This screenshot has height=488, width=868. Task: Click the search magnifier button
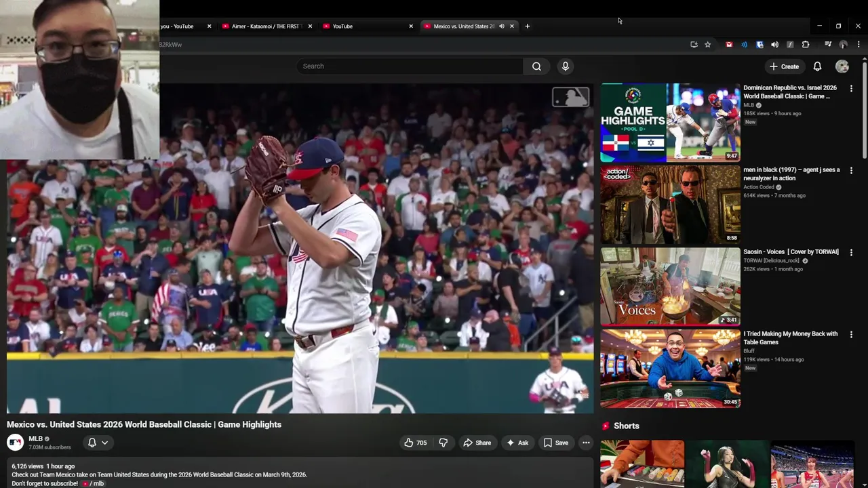coord(536,66)
